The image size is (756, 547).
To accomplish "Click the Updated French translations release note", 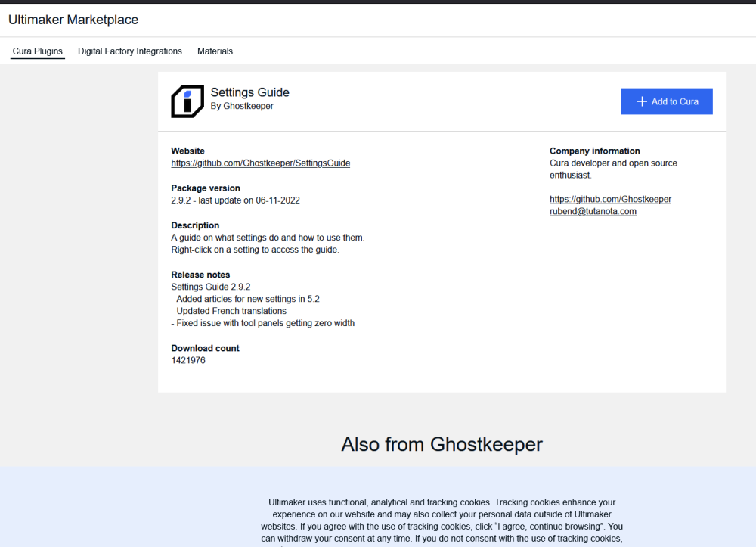I will [x=229, y=311].
